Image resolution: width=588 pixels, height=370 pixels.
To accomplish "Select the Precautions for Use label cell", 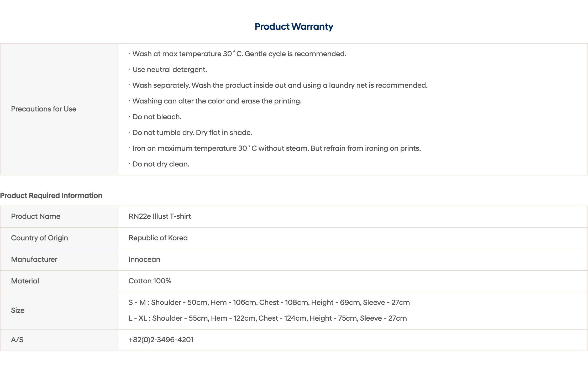I will [59, 109].
